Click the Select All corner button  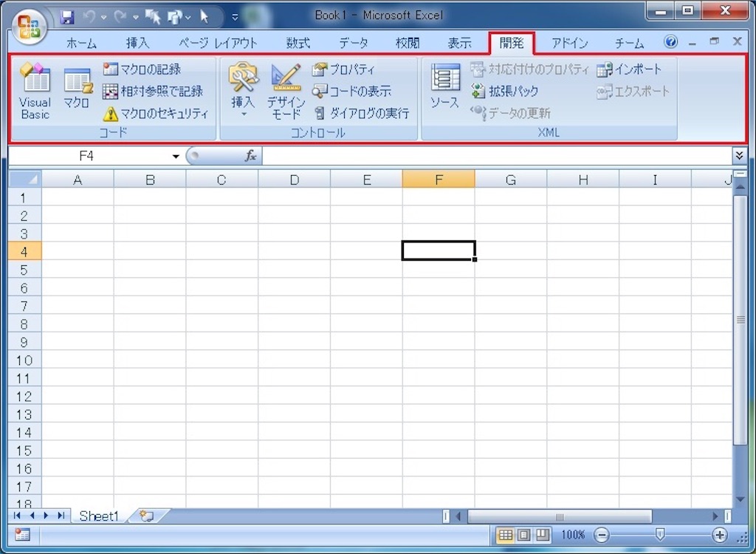[x=25, y=179]
